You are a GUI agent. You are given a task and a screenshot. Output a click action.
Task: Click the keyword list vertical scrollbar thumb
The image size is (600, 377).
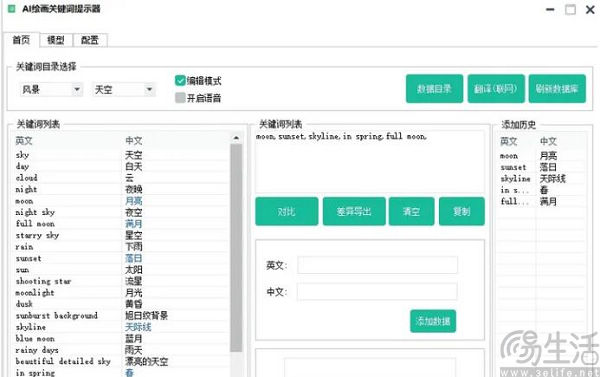pos(236,247)
